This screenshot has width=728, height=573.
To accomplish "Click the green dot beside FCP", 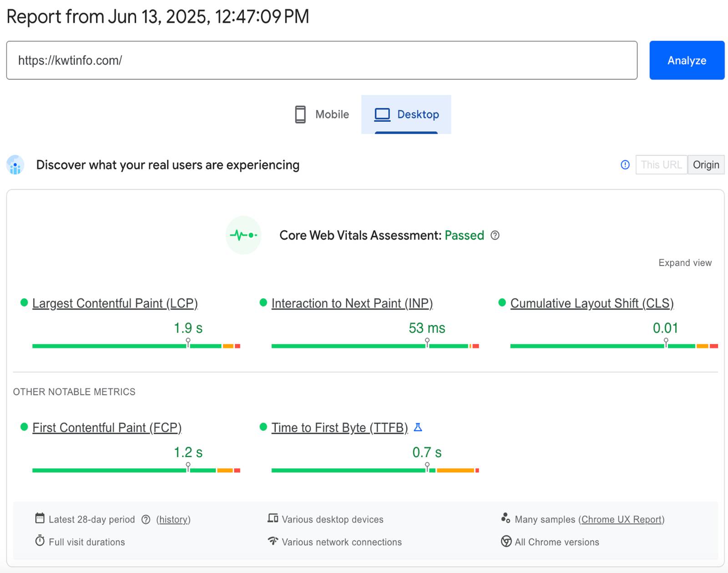I will click(x=24, y=427).
